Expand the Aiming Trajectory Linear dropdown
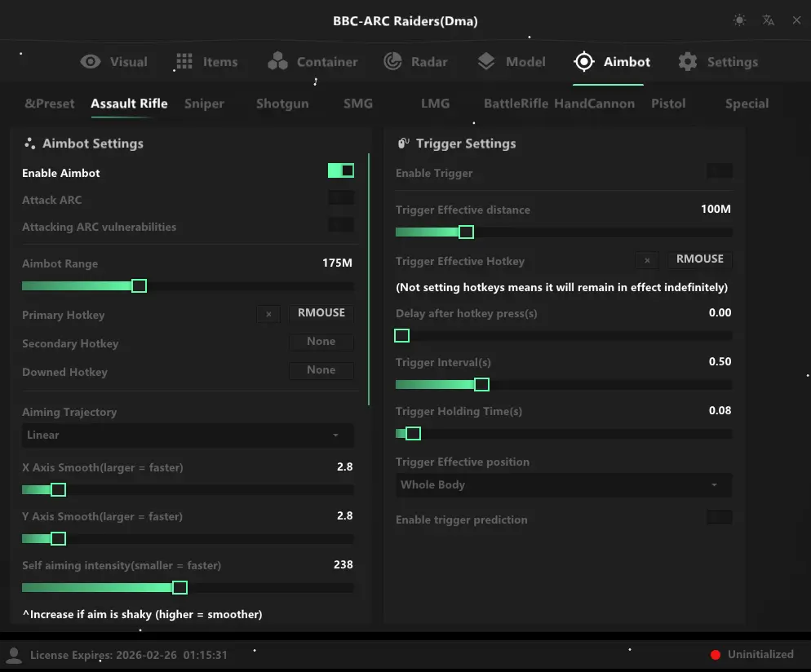The height and width of the screenshot is (672, 811). click(188, 435)
